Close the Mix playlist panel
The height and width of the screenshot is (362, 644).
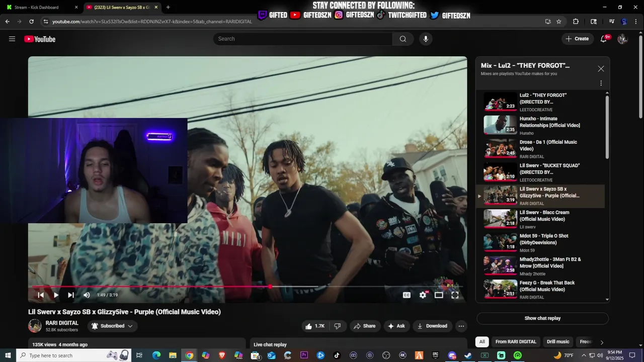click(x=601, y=69)
